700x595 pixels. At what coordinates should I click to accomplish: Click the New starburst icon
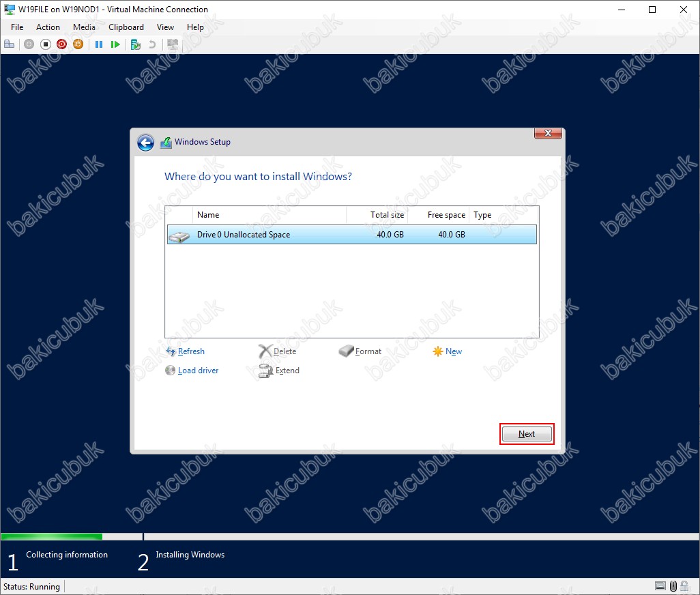[x=438, y=351]
